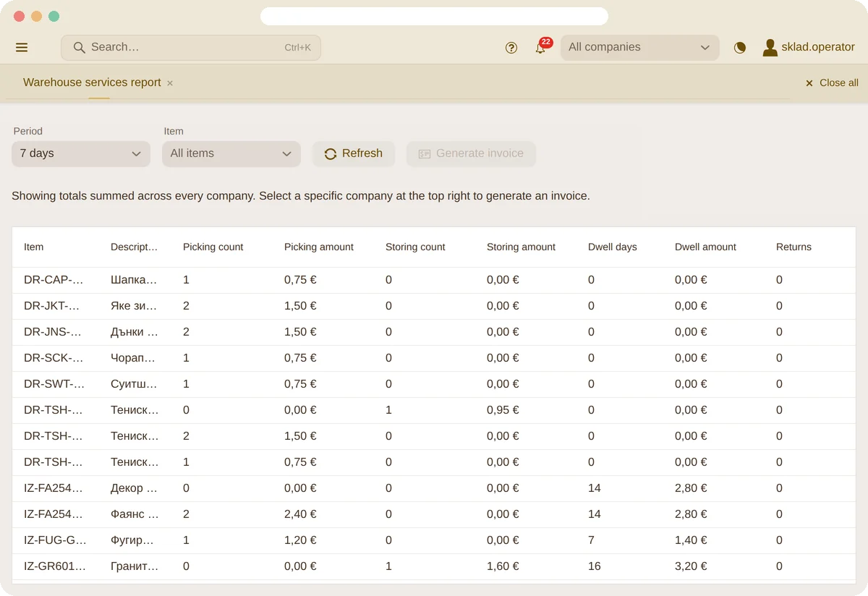Click the Дънки description cell

135,332
